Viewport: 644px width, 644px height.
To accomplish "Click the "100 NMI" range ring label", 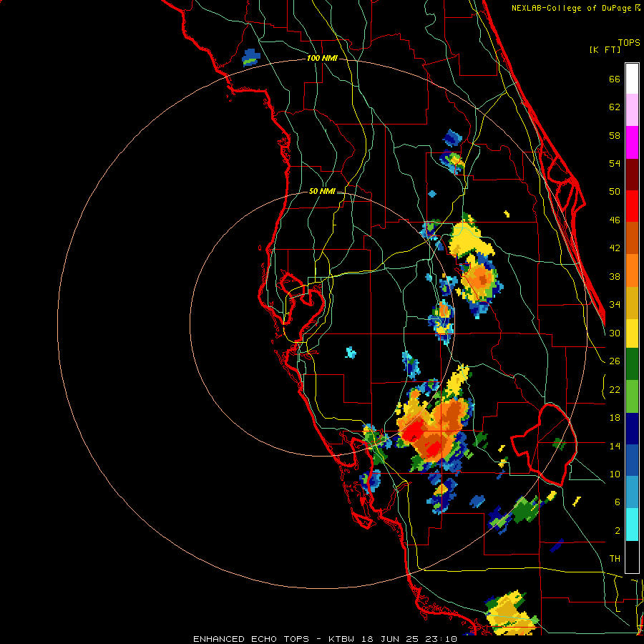I will coord(322,59).
